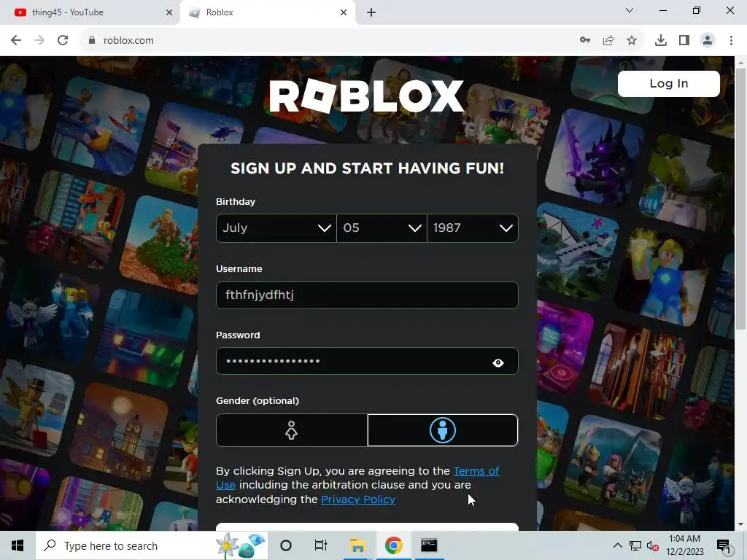Open Command Prompt taskbar icon
The height and width of the screenshot is (560, 747).
pos(429,545)
